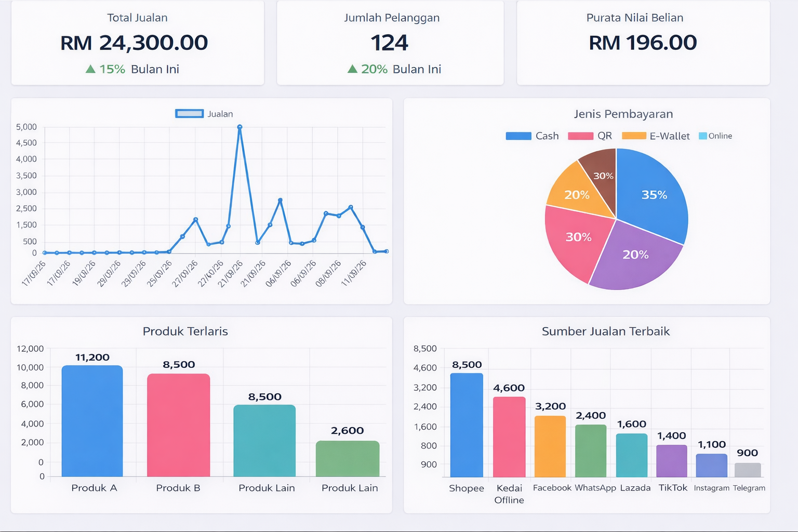The image size is (798, 532).
Task: Select the Shopee bar
Action: 467,425
